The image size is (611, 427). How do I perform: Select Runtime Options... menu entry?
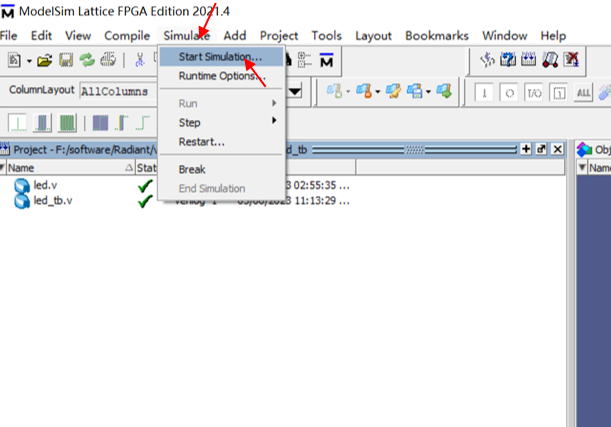[x=221, y=76]
